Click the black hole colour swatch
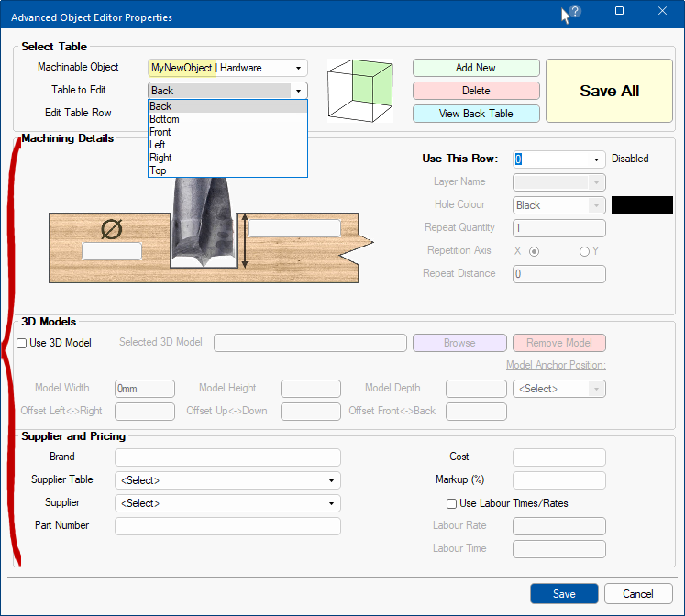 (642, 205)
